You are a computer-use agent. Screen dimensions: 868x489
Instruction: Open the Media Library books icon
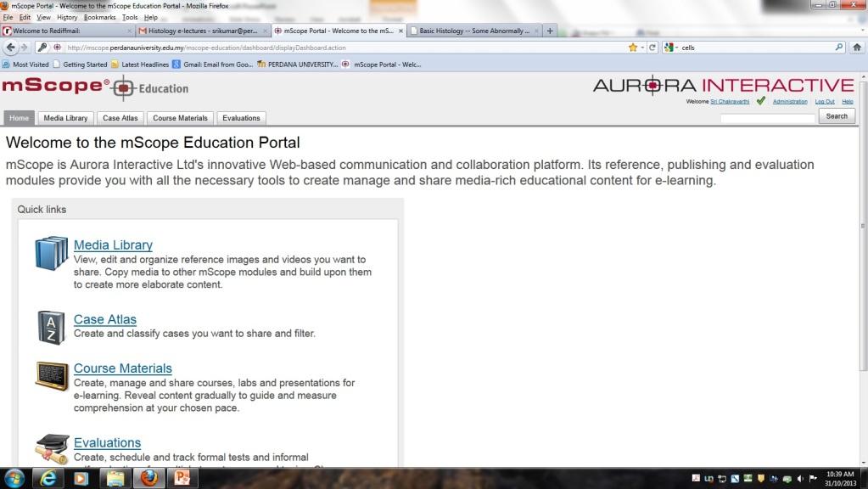coord(52,253)
